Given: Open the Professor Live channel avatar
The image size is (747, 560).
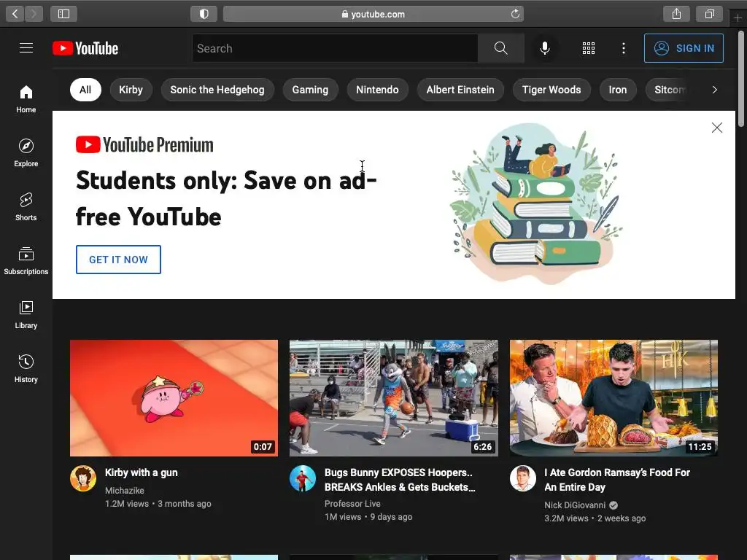Looking at the screenshot, I should [303, 478].
